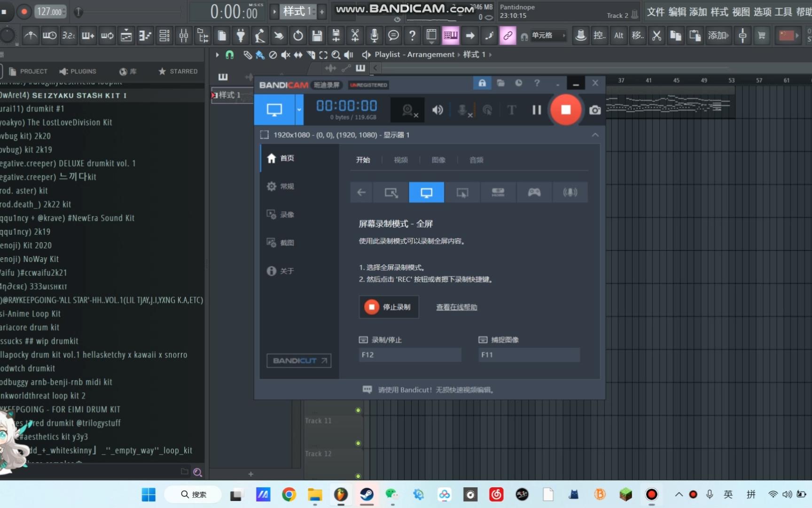
Task: Open the 文件 menu
Action: click(656, 12)
